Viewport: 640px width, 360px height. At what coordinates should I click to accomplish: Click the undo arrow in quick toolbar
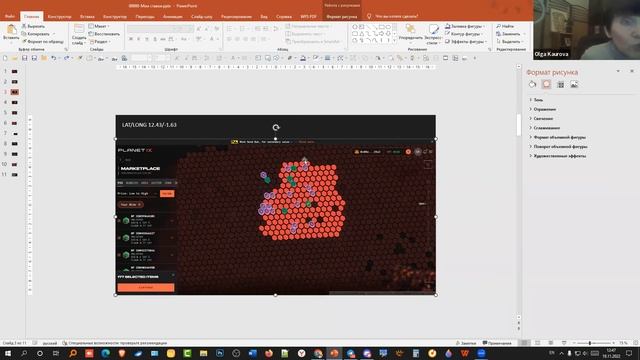[53, 58]
